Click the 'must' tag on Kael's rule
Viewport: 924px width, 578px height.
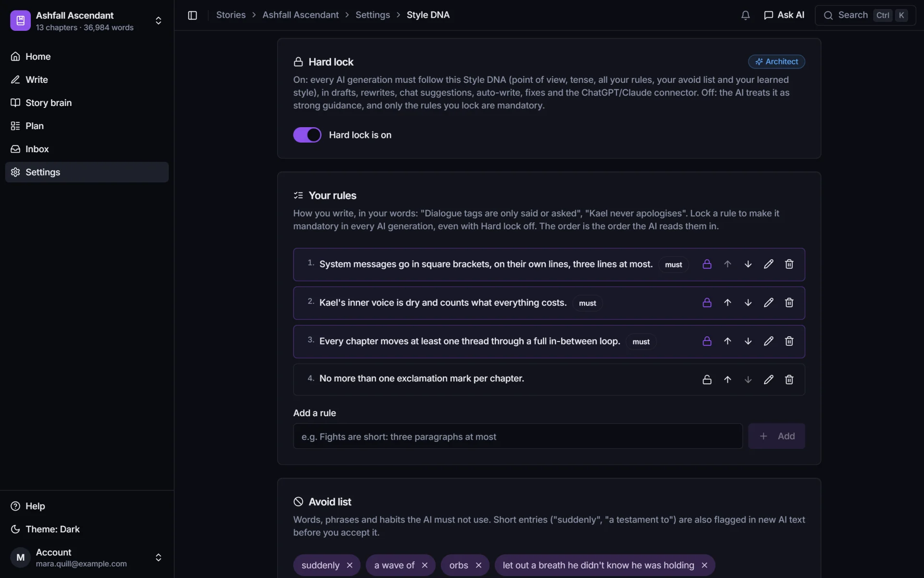587,303
